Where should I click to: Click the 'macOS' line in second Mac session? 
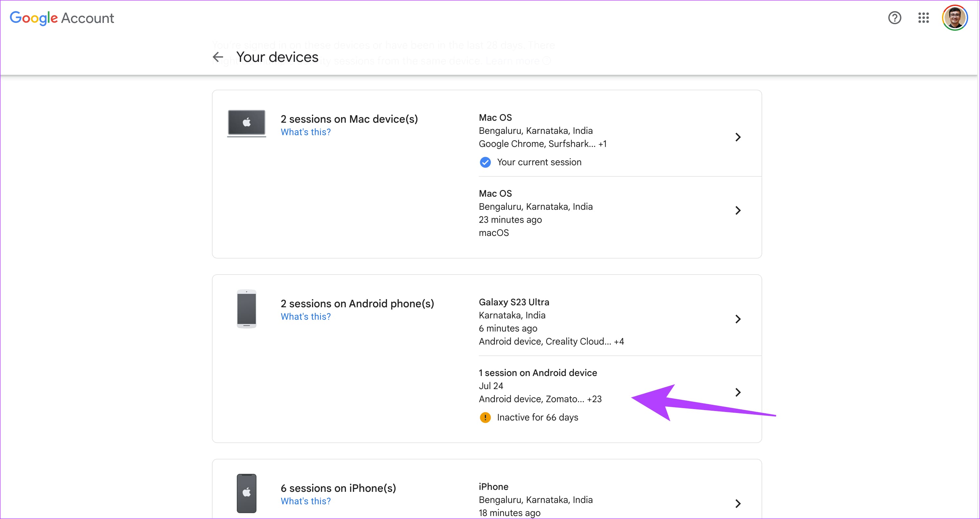[493, 233]
